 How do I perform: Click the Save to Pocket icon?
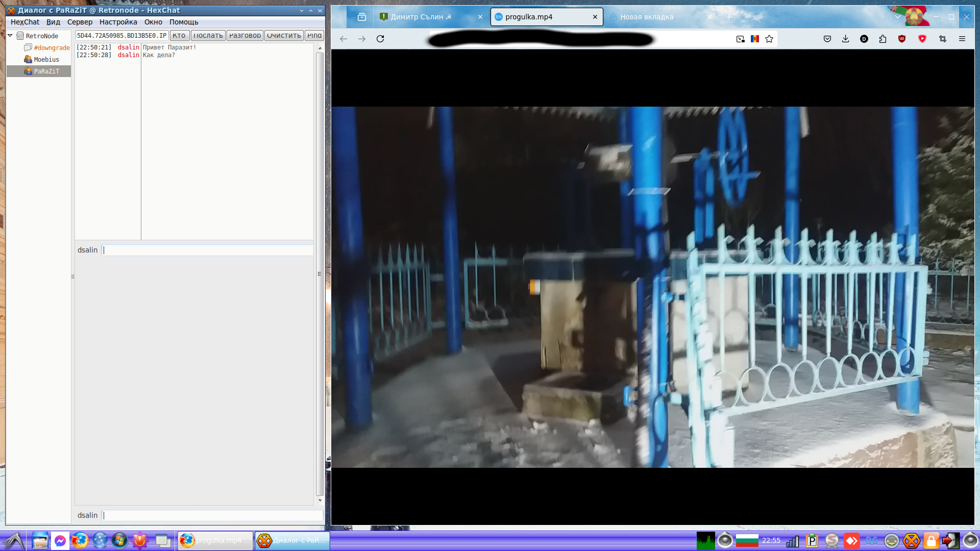click(x=827, y=39)
